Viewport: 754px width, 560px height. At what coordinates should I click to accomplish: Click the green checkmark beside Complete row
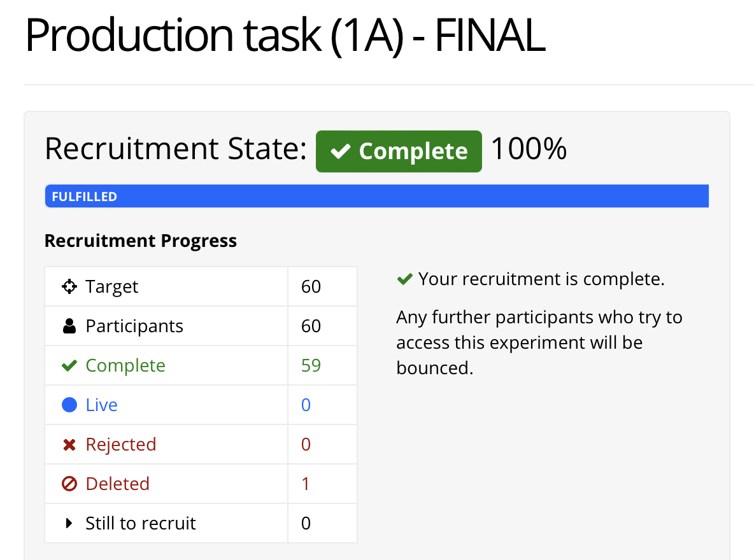point(69,365)
